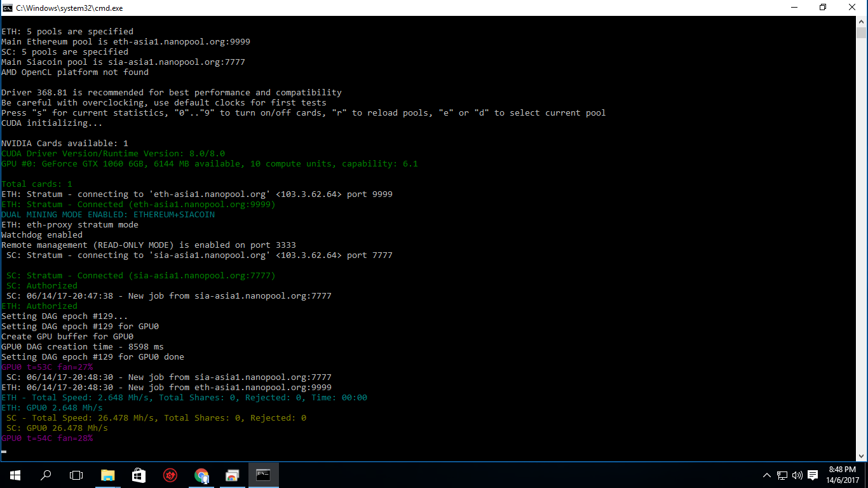Click 'Create GPU buffer for GPU0' line
The image size is (868, 488).
click(67, 337)
